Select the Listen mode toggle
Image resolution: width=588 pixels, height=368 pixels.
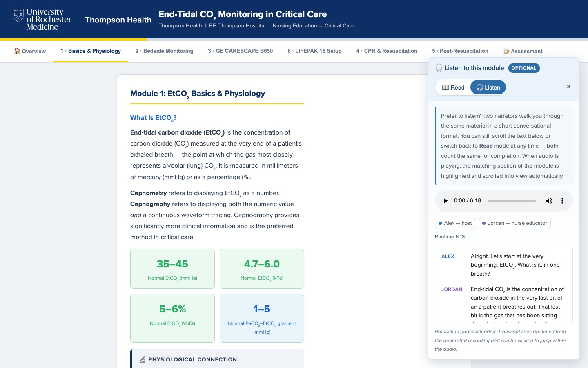coord(488,88)
